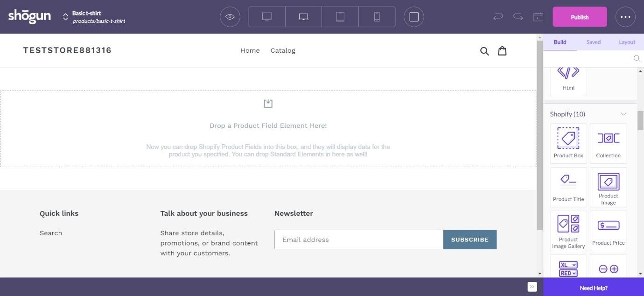Select the Product Box element

tap(568, 143)
